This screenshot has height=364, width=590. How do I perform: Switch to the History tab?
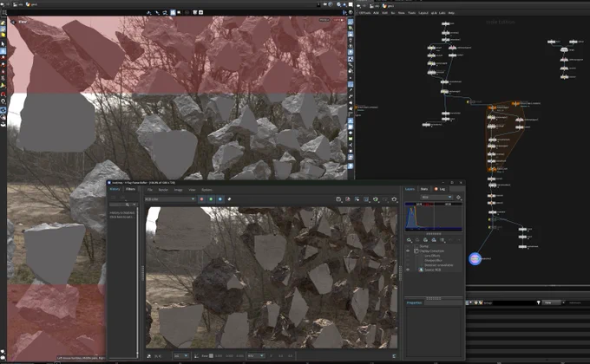115,189
